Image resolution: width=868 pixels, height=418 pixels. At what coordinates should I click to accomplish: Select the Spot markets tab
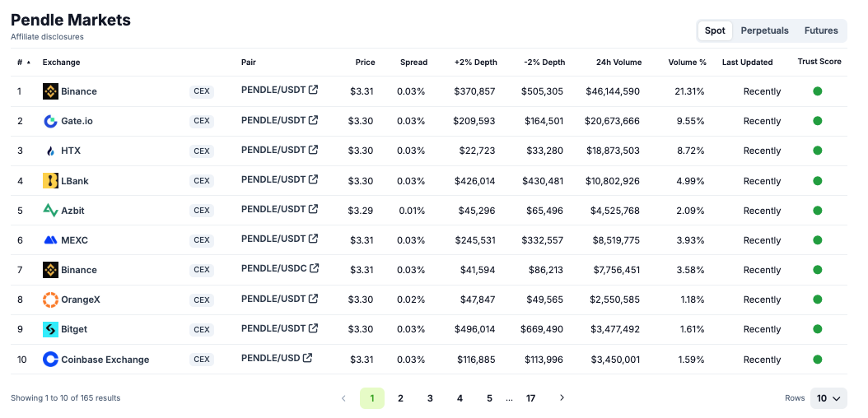[x=715, y=30]
